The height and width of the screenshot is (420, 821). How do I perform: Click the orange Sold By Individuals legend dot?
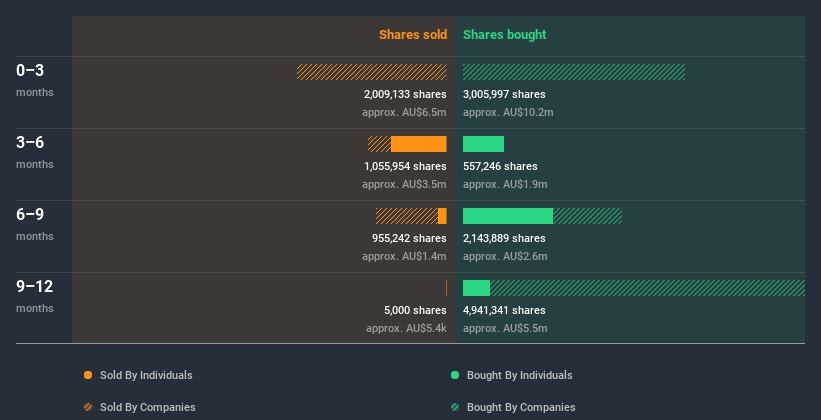point(88,375)
